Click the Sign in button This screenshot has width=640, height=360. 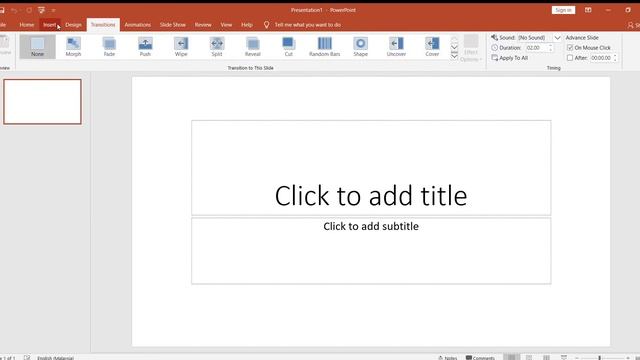point(563,10)
